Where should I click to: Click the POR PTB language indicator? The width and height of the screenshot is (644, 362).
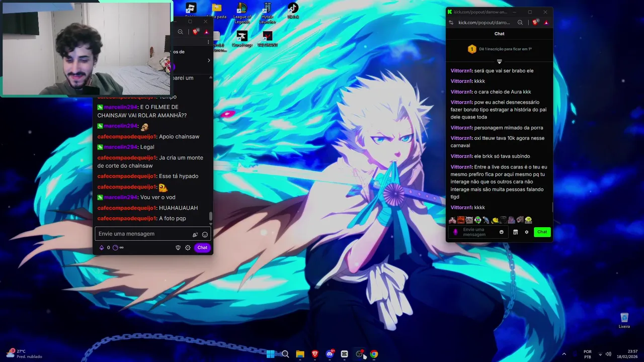(x=588, y=354)
